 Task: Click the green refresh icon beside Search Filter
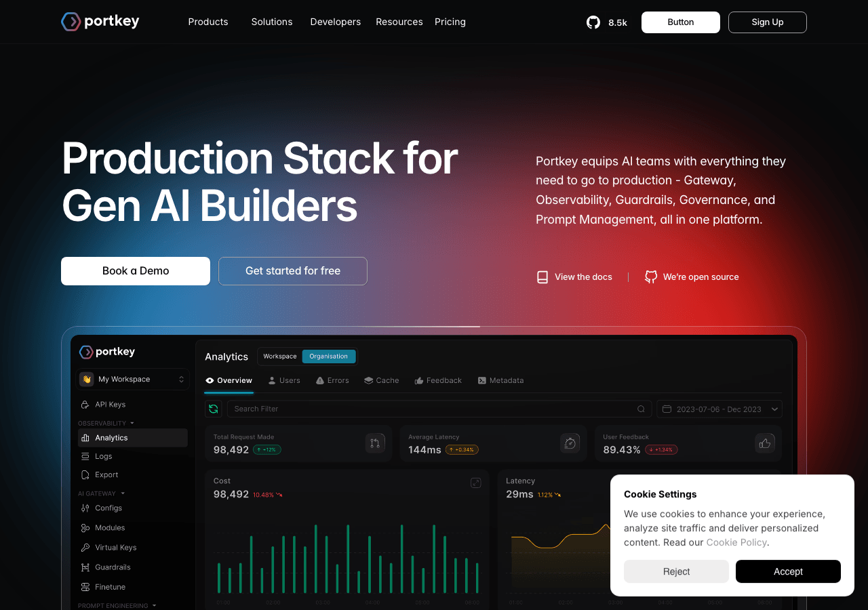214,409
